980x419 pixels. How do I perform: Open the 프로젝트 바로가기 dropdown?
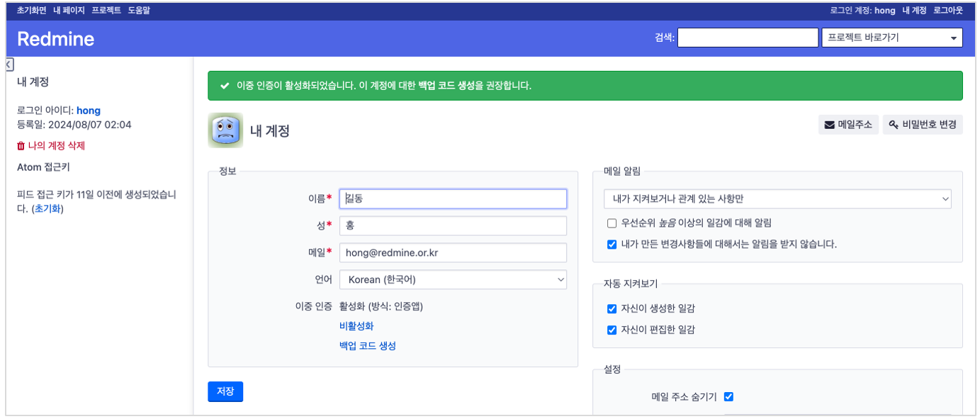892,38
